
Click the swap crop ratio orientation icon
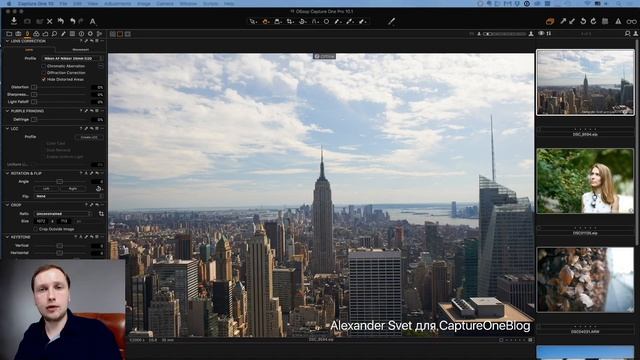[x=101, y=213]
